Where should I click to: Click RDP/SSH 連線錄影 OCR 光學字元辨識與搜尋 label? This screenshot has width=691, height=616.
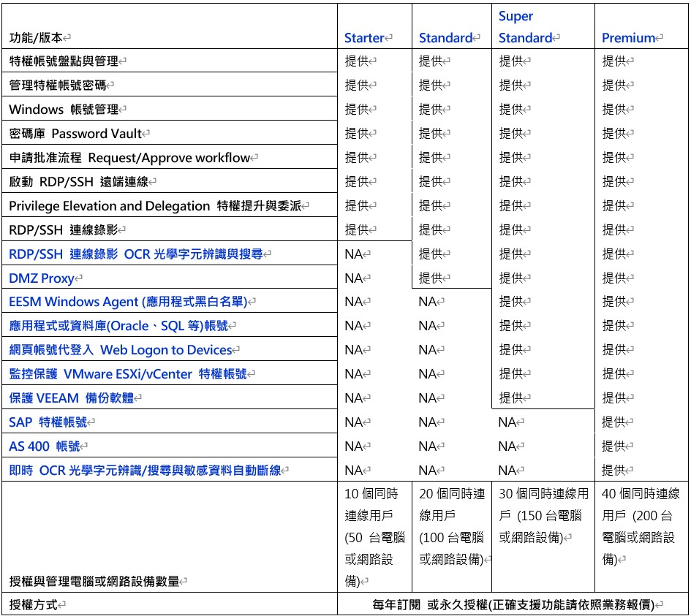pyautogui.click(x=136, y=254)
